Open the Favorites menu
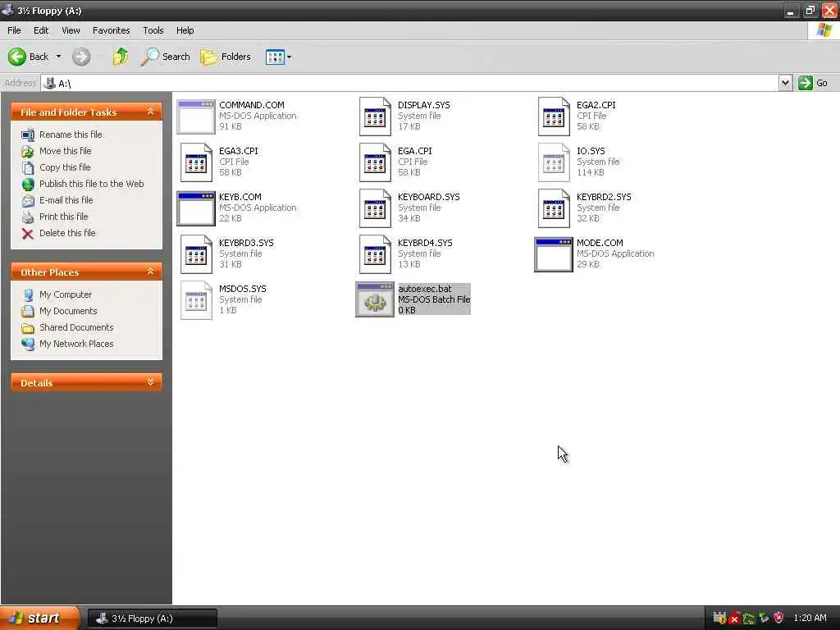 (x=111, y=30)
